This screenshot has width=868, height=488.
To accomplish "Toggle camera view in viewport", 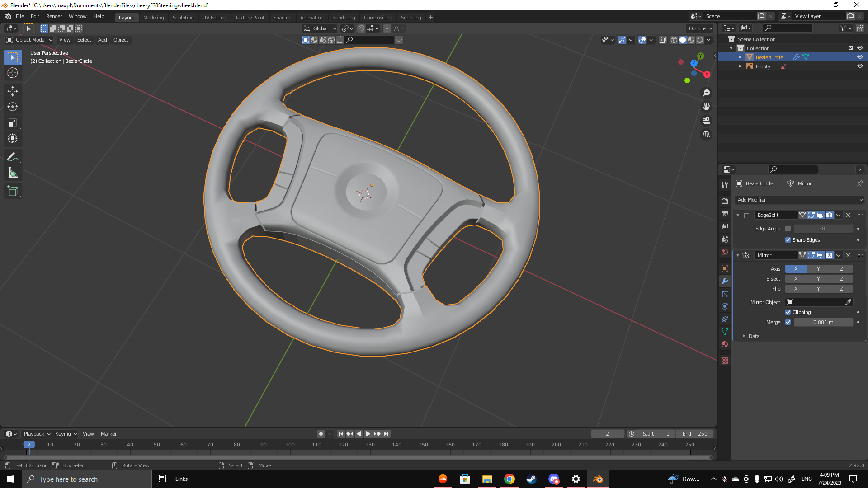I will pyautogui.click(x=706, y=121).
